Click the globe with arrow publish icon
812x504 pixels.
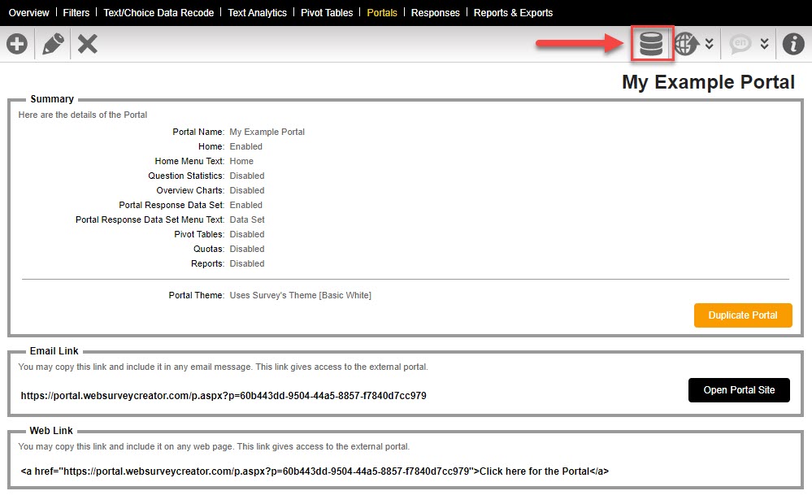point(687,44)
